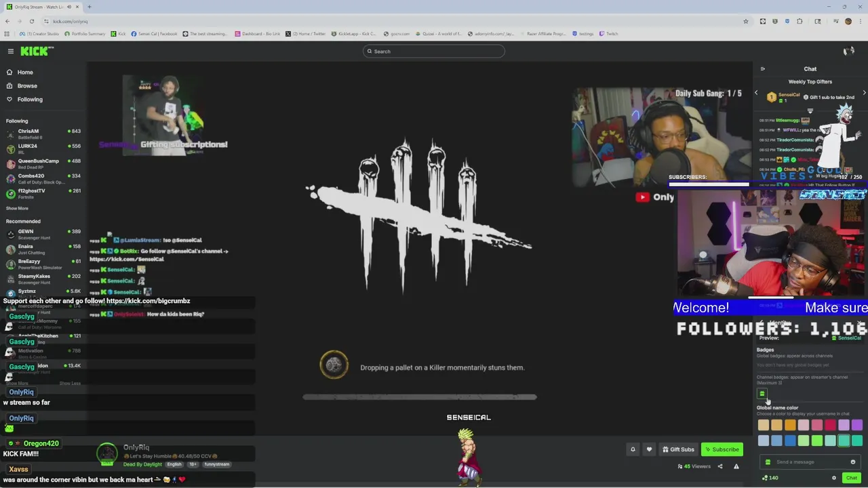Choose the purple name color
This screenshot has width=868, height=488.
(x=857, y=425)
